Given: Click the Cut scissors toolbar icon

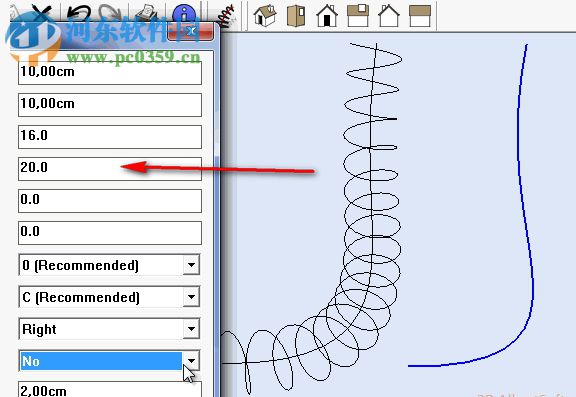Looking at the screenshot, I should [42, 13].
